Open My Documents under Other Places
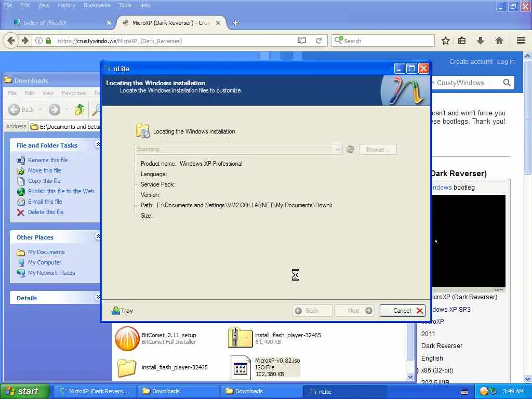This screenshot has width=532, height=399. pos(46,252)
